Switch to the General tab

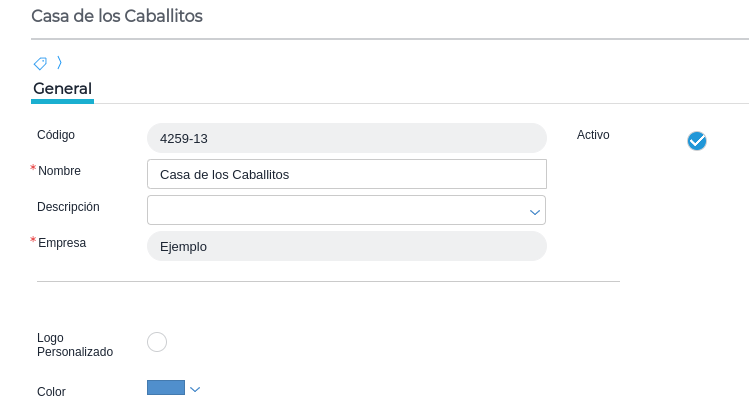(62, 88)
